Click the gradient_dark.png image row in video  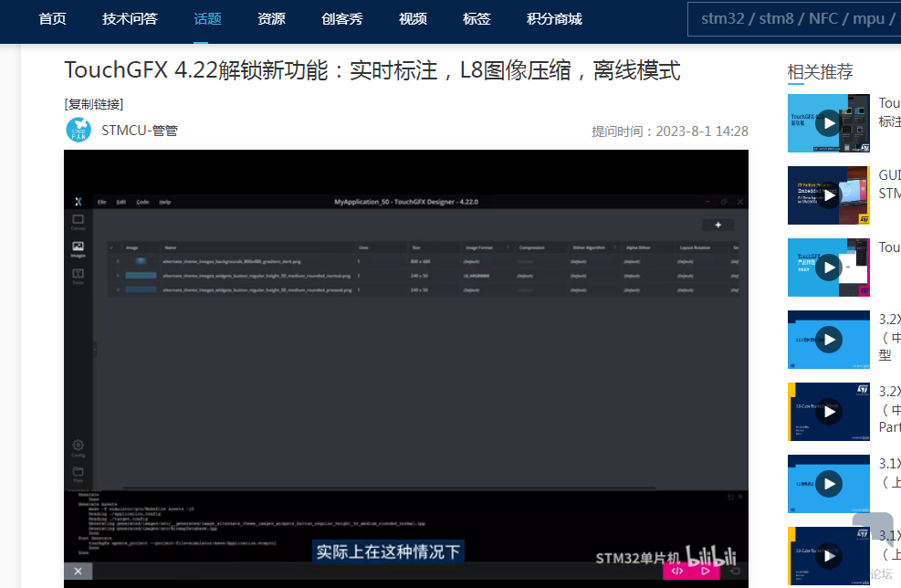[x=424, y=261]
